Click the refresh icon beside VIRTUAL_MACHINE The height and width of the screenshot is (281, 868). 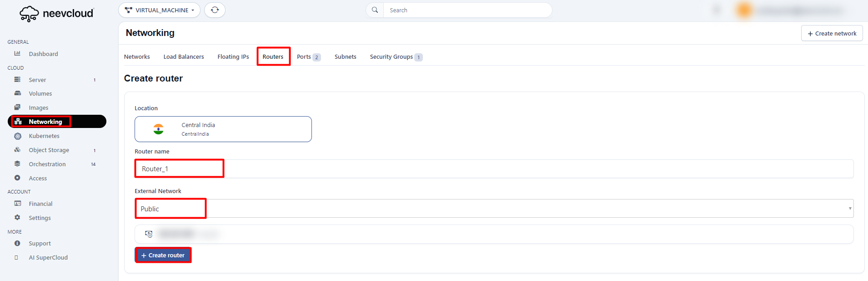coord(215,10)
